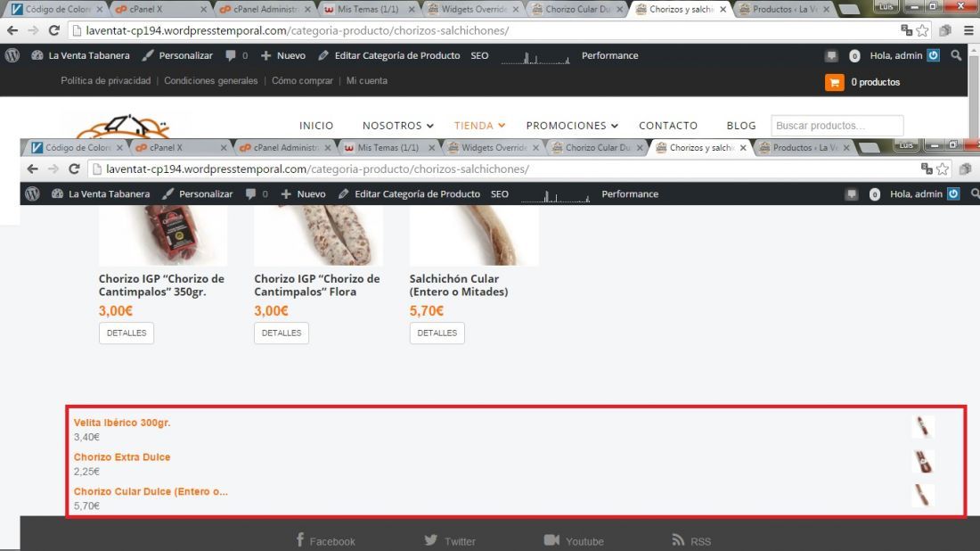Image resolution: width=980 pixels, height=551 pixels.
Task: Open SEO menu in front window admin bar
Action: (500, 193)
